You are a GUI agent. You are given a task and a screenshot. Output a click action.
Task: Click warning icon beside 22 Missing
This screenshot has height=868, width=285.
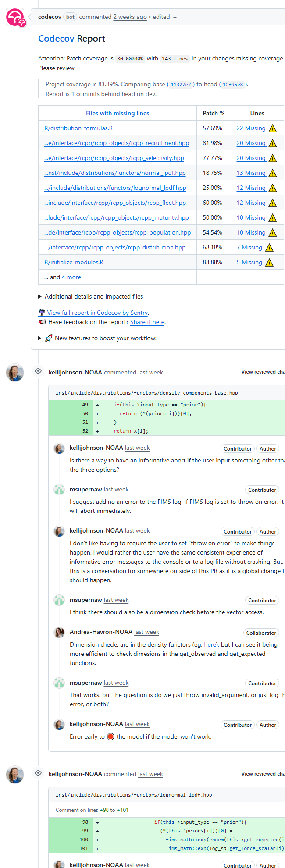coord(273,128)
